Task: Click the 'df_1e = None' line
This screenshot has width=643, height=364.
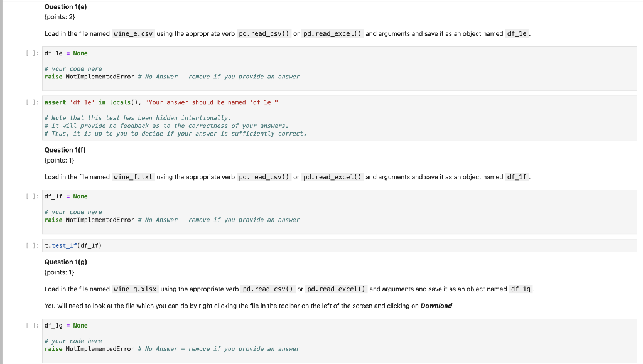Action: tap(66, 53)
